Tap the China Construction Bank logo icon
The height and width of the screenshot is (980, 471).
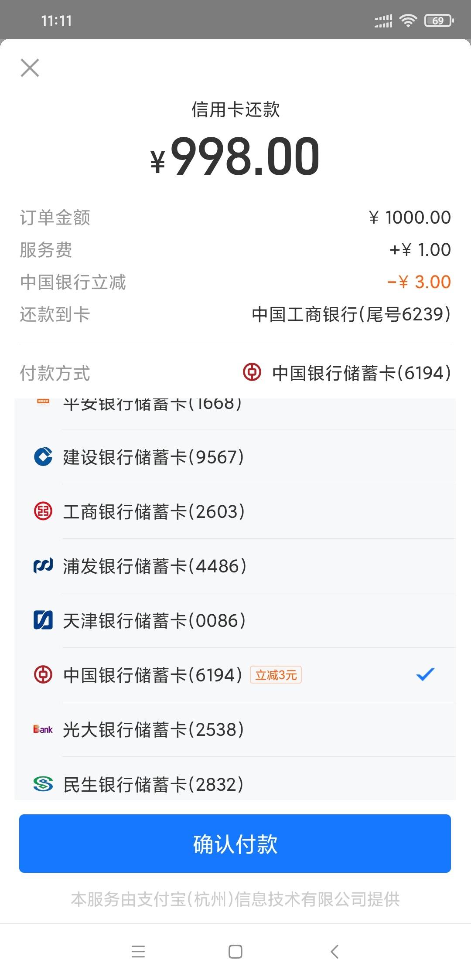(x=43, y=456)
